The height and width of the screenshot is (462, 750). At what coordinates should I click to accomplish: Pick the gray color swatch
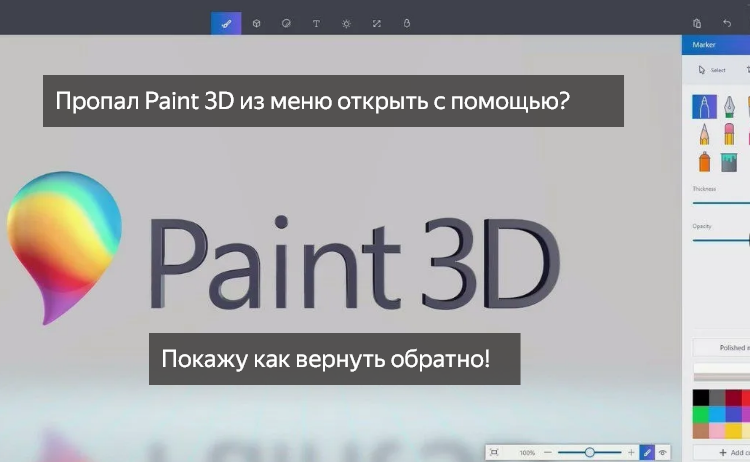pos(717,398)
